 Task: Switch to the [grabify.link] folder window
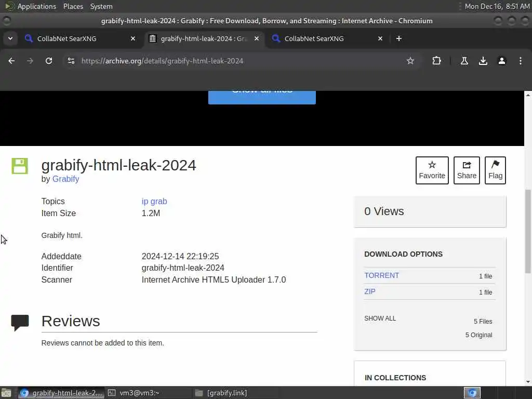234,393
